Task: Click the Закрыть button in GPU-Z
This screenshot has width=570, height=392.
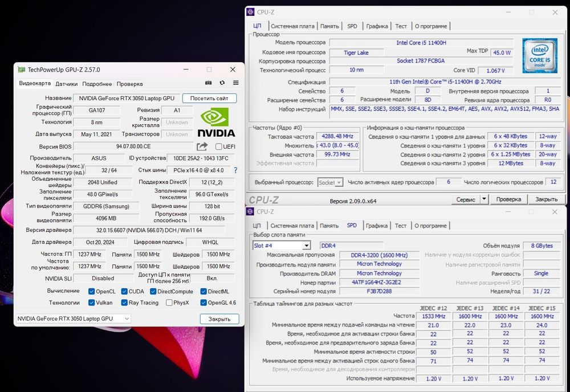Action: point(219,319)
